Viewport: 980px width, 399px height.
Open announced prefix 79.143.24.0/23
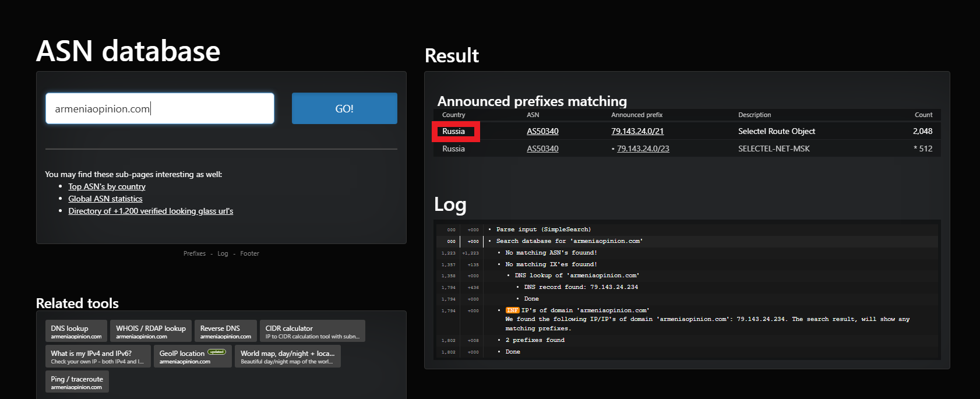pyautogui.click(x=643, y=149)
